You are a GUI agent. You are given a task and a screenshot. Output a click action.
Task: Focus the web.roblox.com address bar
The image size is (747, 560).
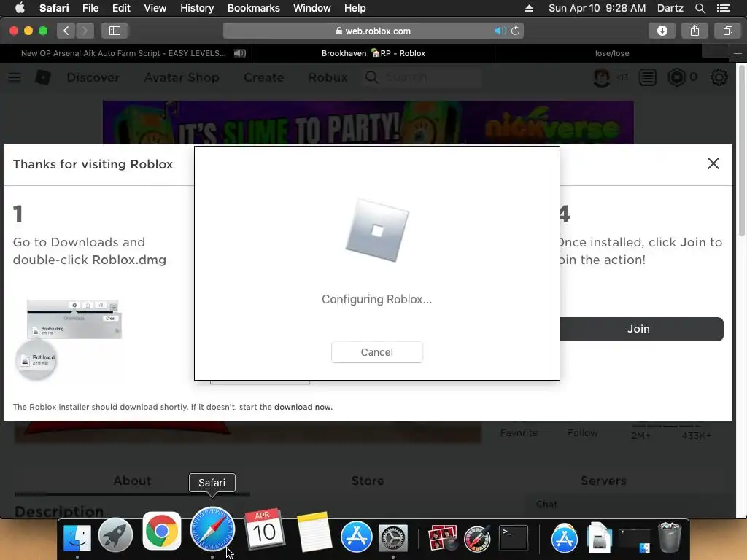click(x=373, y=31)
